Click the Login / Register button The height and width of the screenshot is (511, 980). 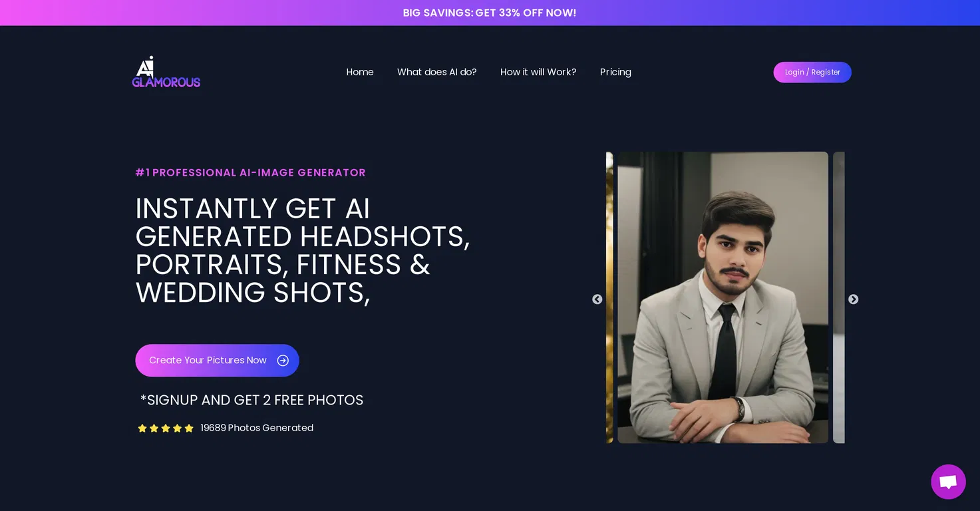pyautogui.click(x=812, y=72)
